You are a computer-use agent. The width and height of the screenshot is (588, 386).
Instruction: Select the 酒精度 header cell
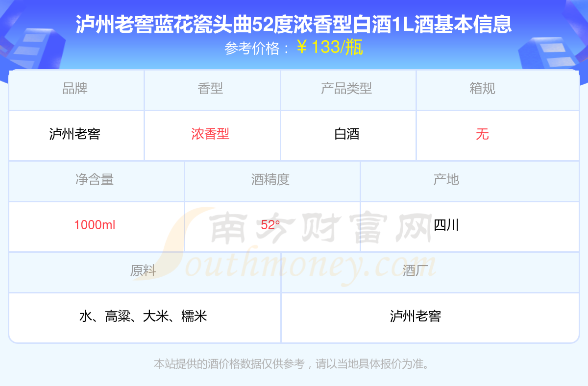(272, 181)
